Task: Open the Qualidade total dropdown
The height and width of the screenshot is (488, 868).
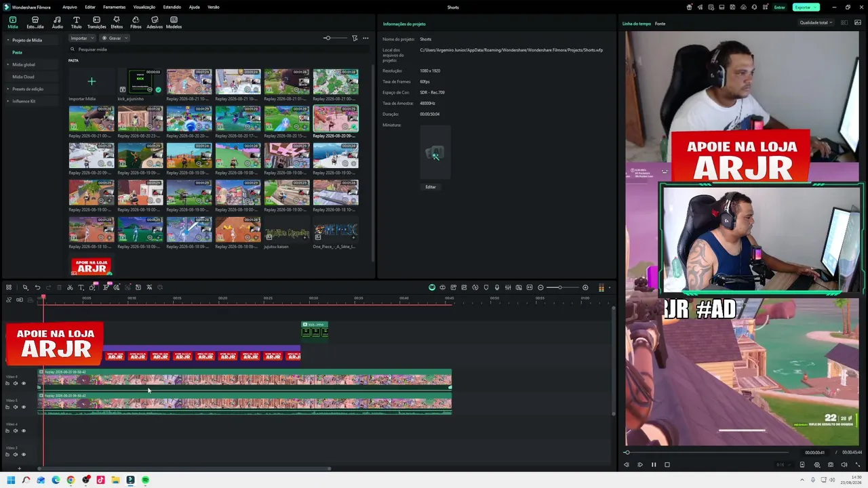Action: click(x=816, y=23)
